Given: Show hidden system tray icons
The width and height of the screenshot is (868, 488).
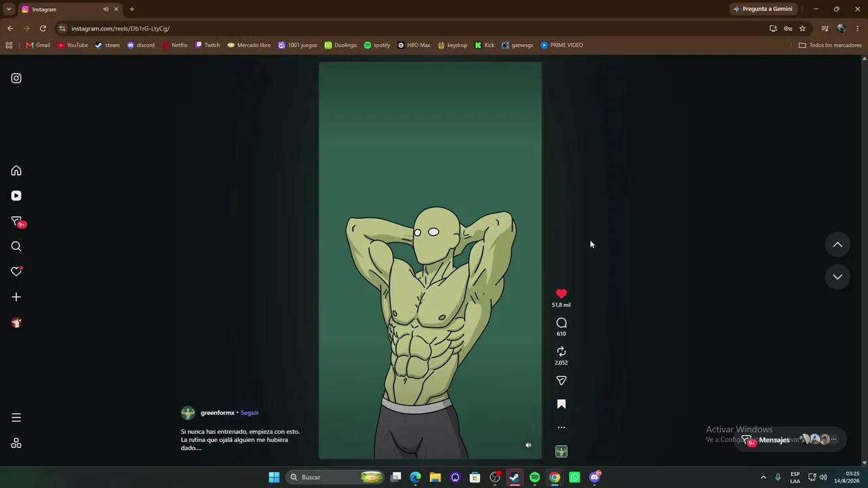Looking at the screenshot, I should tap(763, 477).
